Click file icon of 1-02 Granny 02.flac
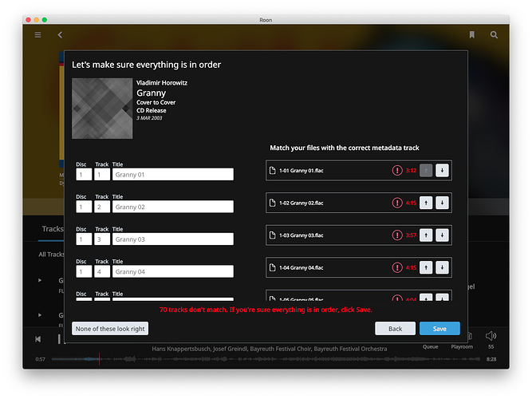Screen dimensions: 532x399 click(273, 203)
